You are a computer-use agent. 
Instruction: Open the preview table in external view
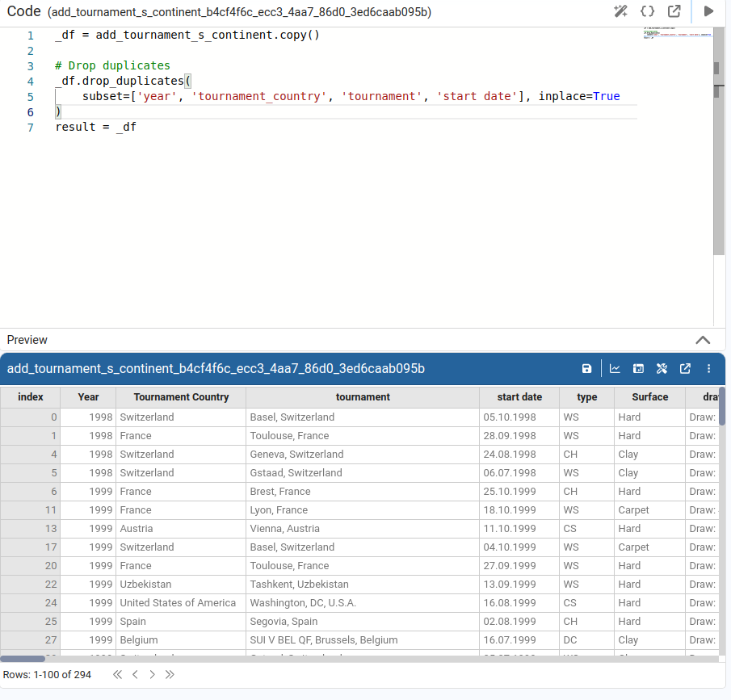(685, 369)
